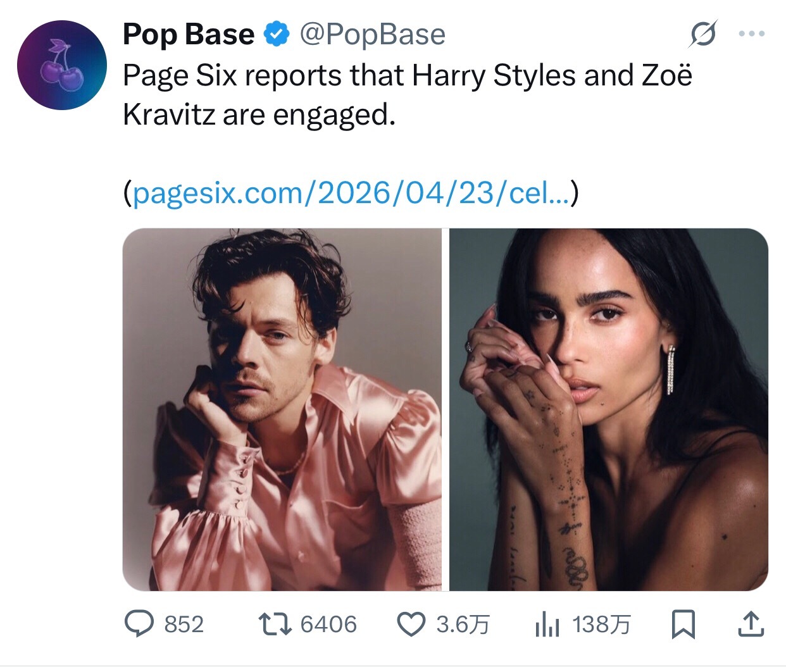Like the post with the heart icon
Viewport: 786px width, 672px height.
tap(411, 625)
